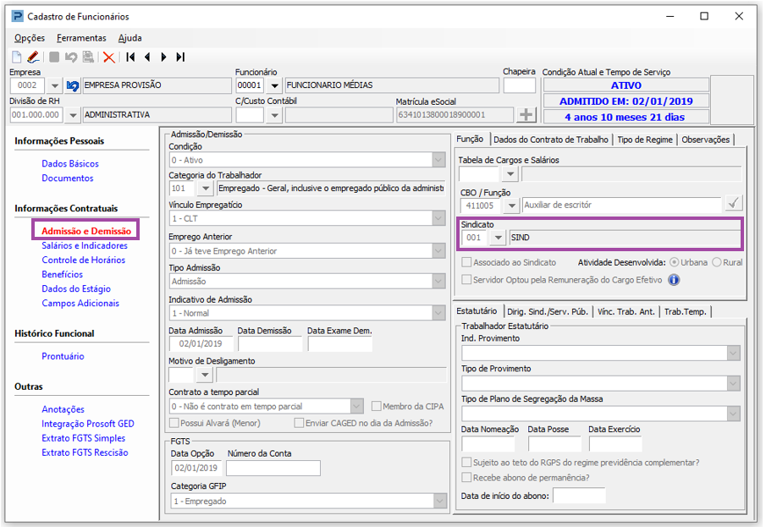
Task: Go to the previous employee record
Action: [x=146, y=58]
